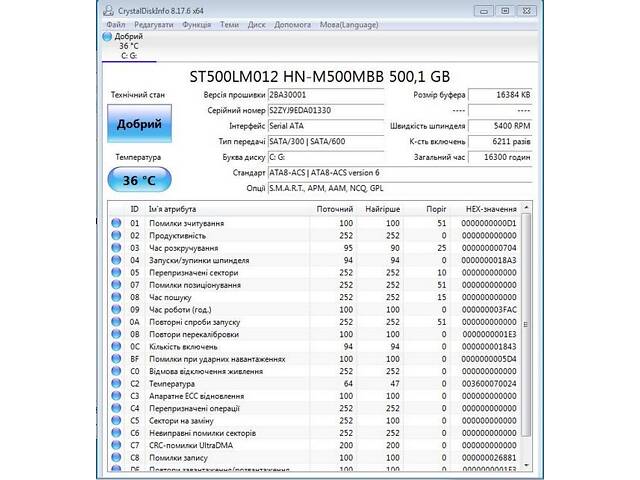This screenshot has width=640, height=480.
Task: Click status orb for Перепризначені сектори
Action: point(116,272)
